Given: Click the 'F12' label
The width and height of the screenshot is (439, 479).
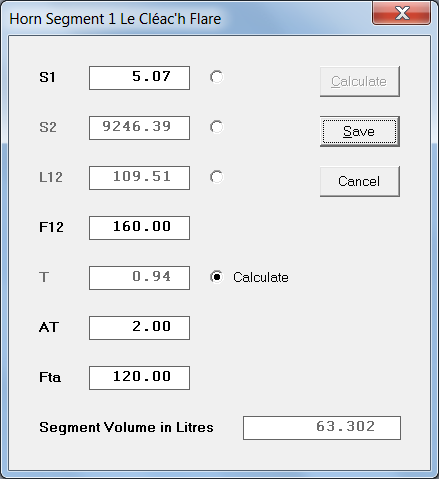Looking at the screenshot, I should coord(51,227).
